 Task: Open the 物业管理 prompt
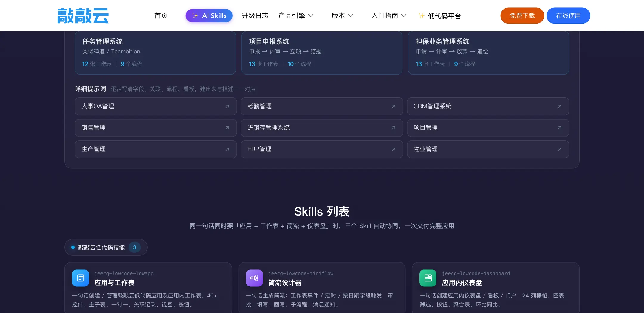488,149
